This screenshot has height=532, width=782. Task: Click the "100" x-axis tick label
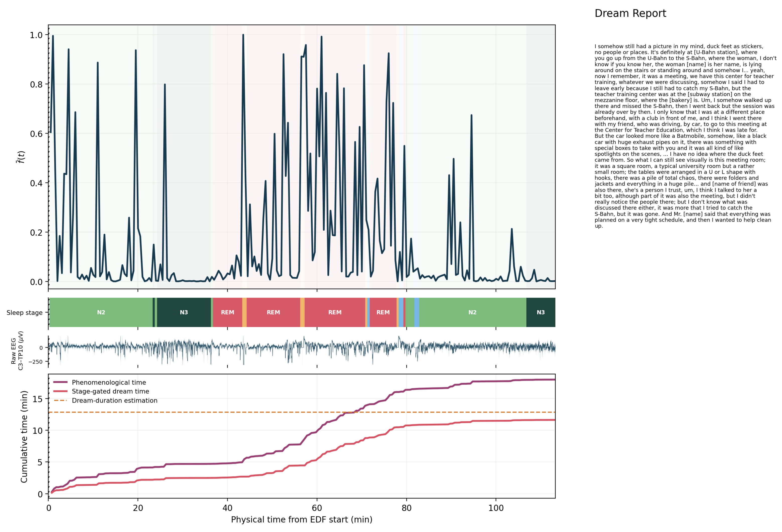click(x=496, y=508)
